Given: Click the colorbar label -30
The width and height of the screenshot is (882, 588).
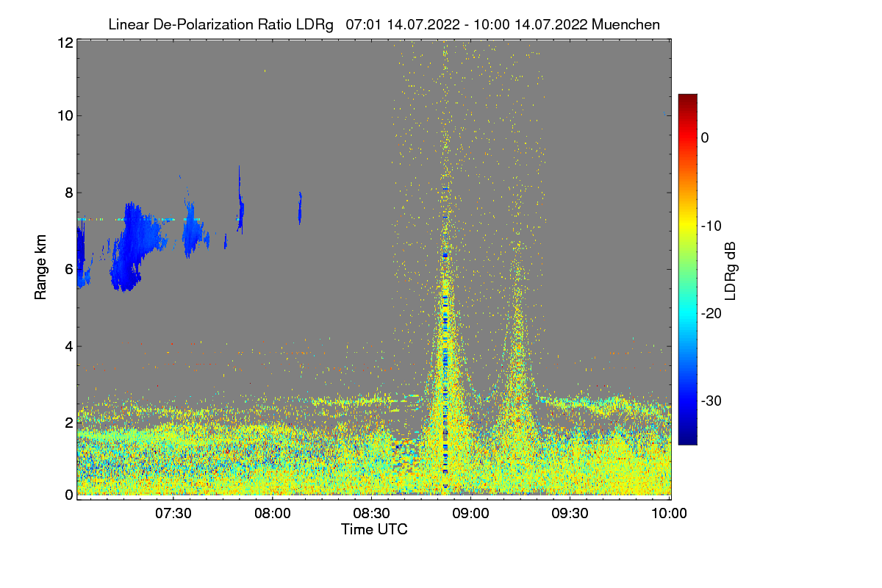Looking at the screenshot, I should [x=711, y=401].
